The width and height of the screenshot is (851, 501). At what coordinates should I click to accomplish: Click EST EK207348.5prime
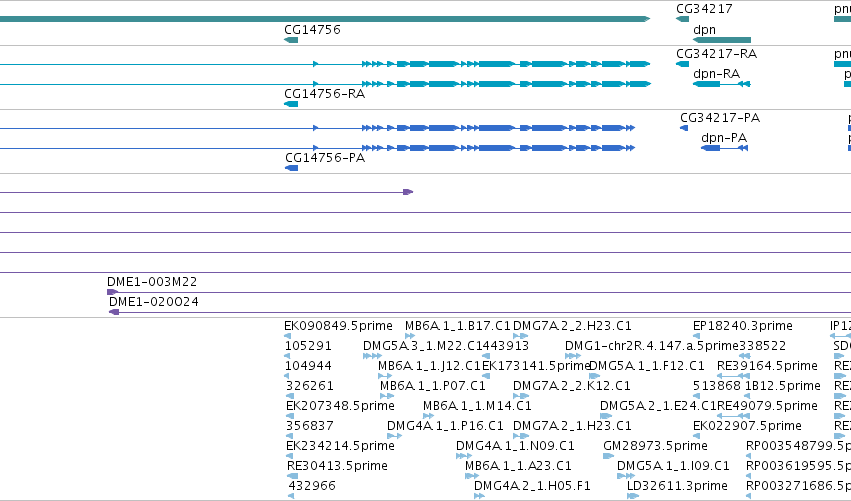point(340,406)
